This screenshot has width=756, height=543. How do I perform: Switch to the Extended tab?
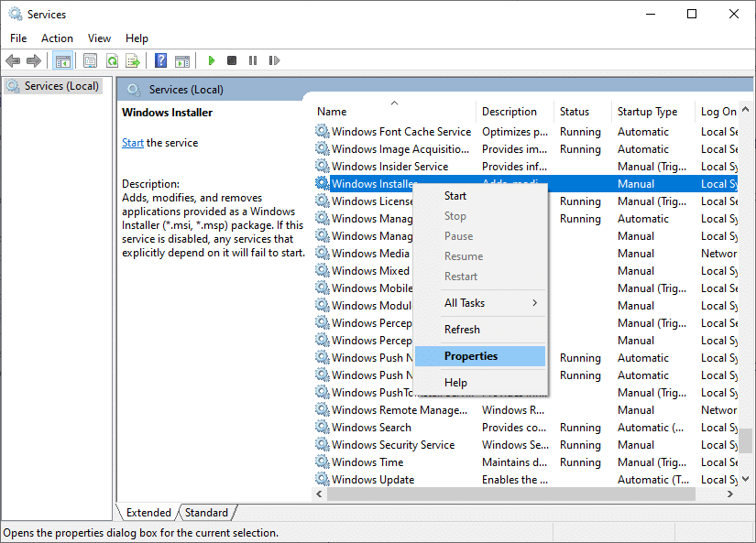(148, 513)
